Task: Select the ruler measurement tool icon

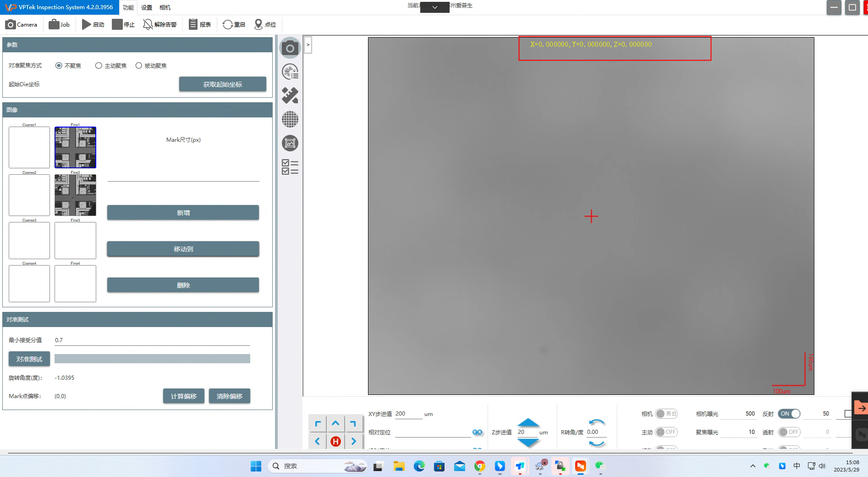Action: coord(290,95)
